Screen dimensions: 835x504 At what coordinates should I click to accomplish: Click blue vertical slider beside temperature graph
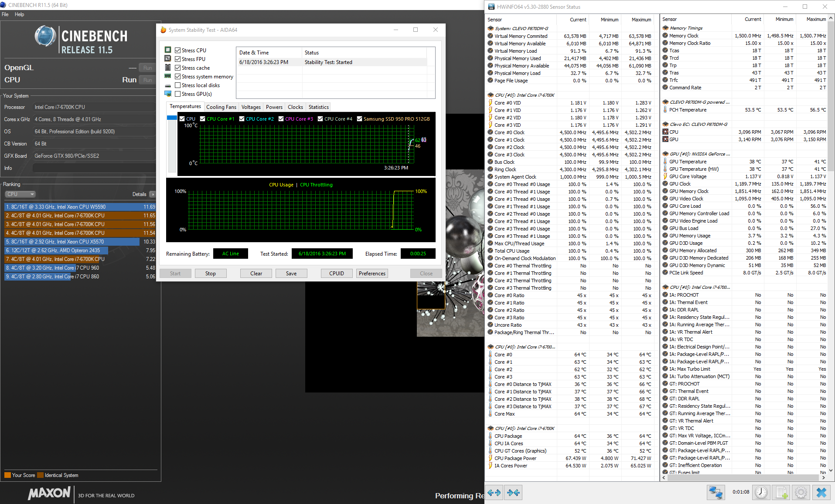pyautogui.click(x=172, y=118)
